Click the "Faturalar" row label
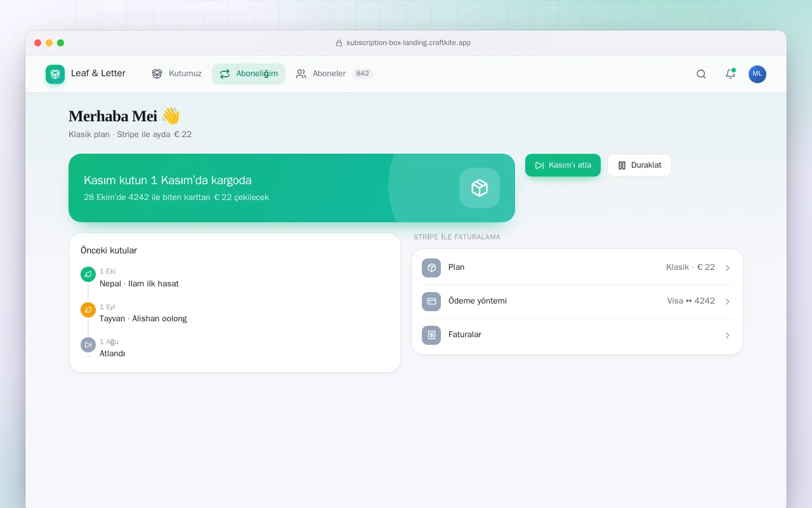Image resolution: width=812 pixels, height=508 pixels. (x=465, y=335)
